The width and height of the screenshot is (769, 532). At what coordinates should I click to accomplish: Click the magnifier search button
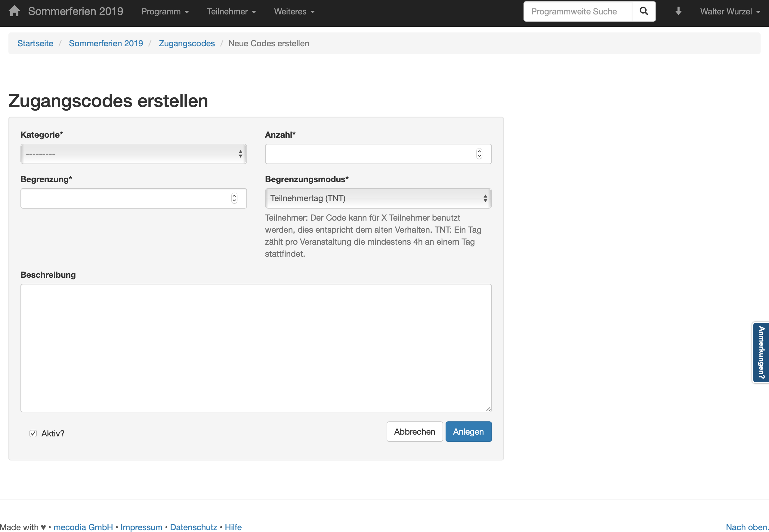(x=644, y=11)
